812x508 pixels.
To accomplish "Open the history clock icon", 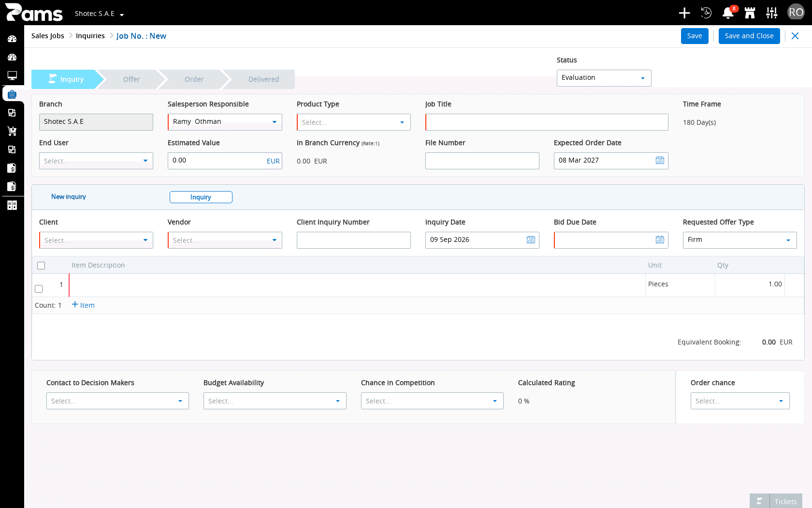I will 706,13.
